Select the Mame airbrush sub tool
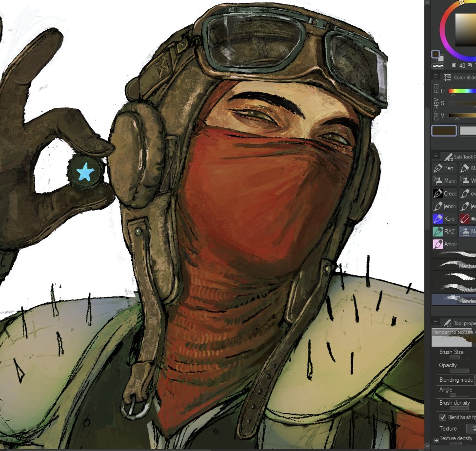Screen dimensions: 476x451 point(444,181)
